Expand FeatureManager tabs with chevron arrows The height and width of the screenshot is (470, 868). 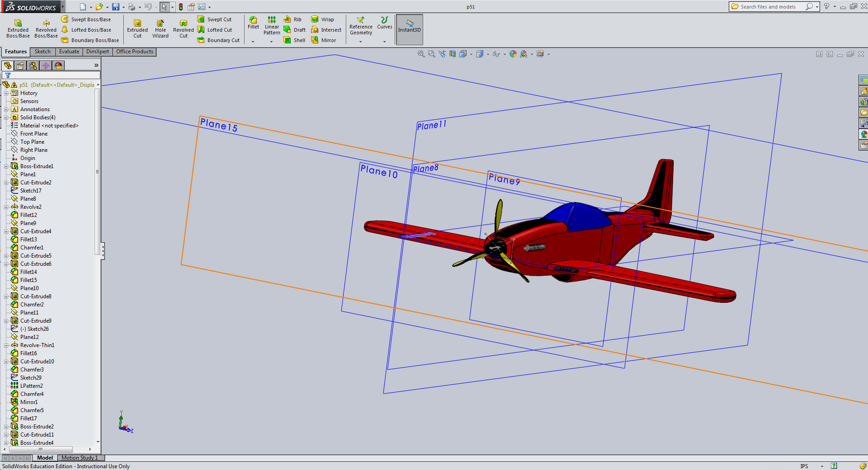tap(96, 66)
